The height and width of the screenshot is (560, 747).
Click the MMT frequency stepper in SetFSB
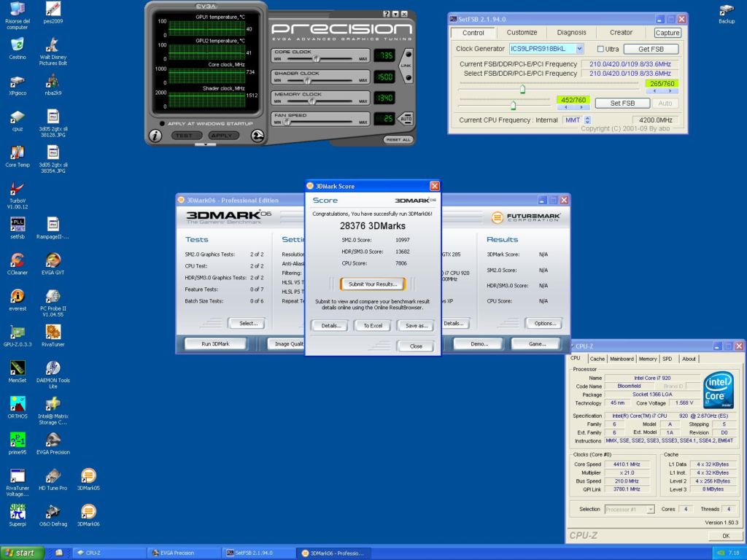tap(587, 120)
